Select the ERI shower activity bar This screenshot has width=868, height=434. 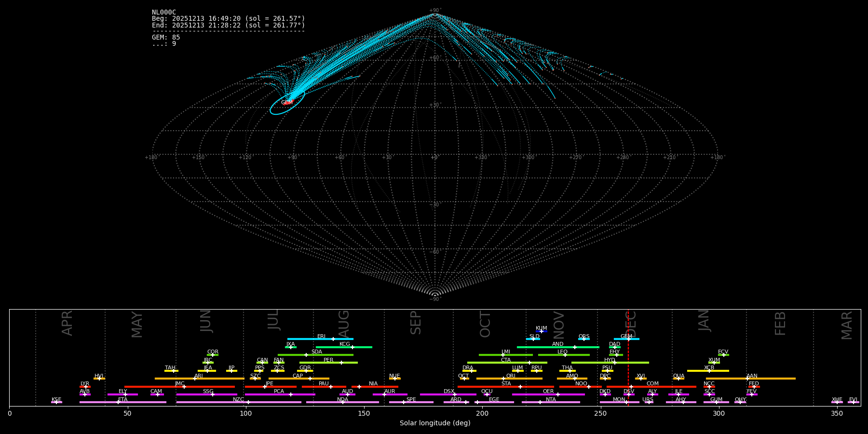pyautogui.click(x=320, y=339)
